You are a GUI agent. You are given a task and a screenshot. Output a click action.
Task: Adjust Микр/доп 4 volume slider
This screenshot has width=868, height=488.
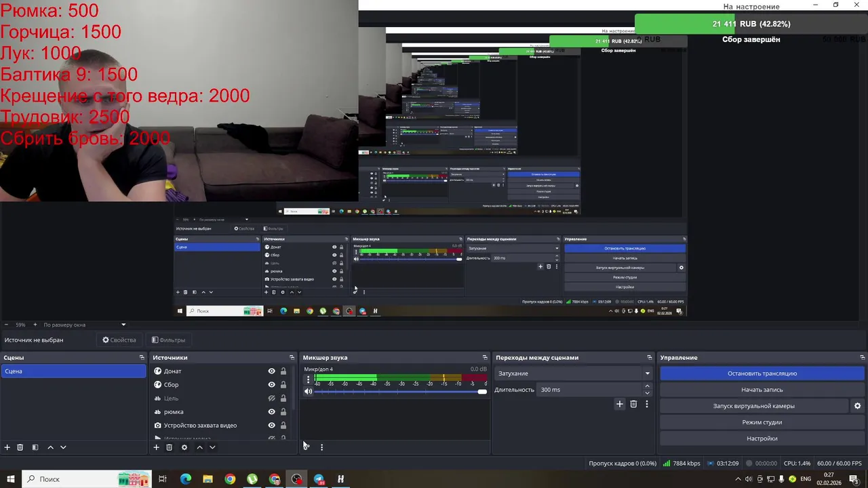400,392
